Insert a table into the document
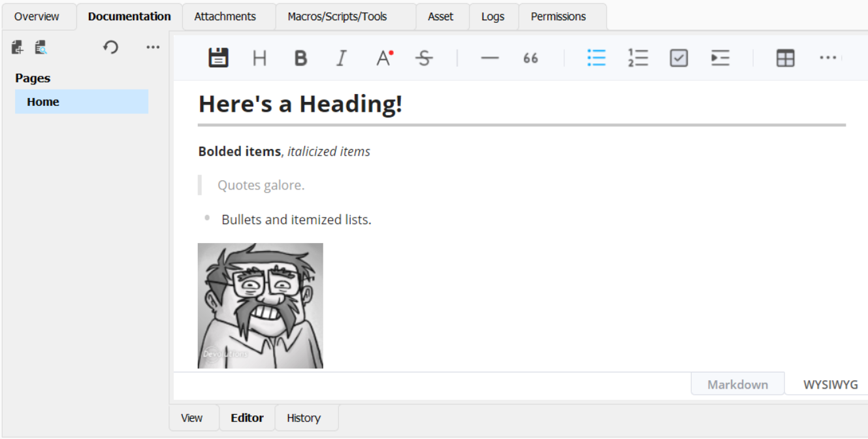 coord(784,57)
